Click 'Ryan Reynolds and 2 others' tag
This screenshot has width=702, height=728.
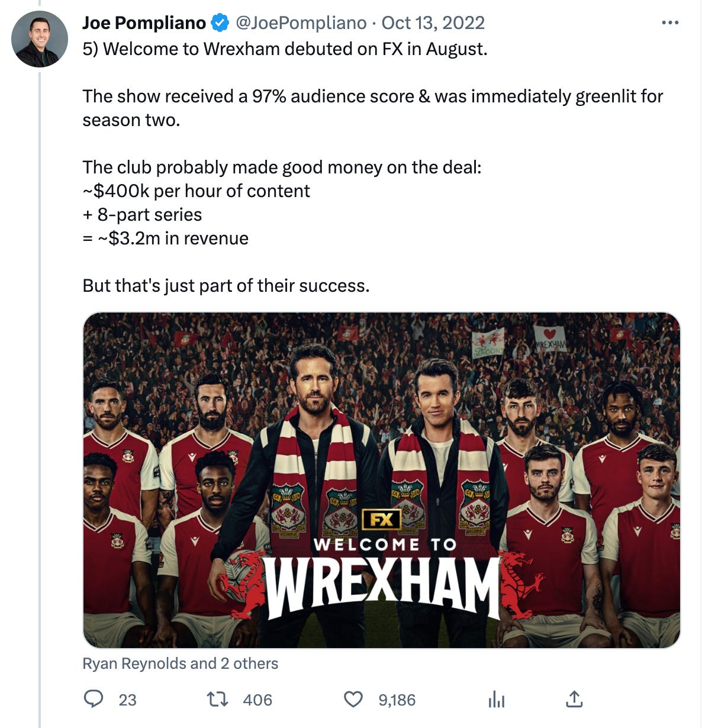click(180, 663)
